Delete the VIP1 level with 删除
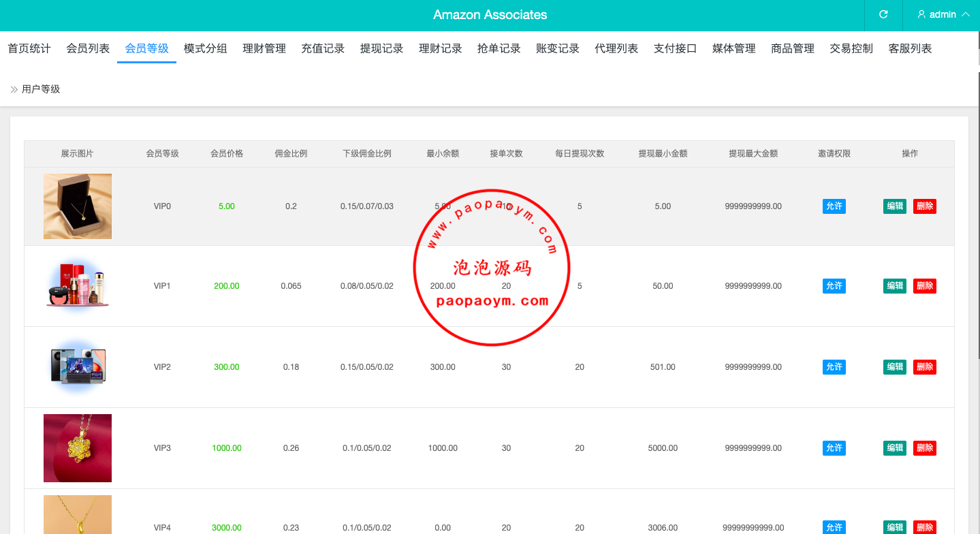 [925, 286]
